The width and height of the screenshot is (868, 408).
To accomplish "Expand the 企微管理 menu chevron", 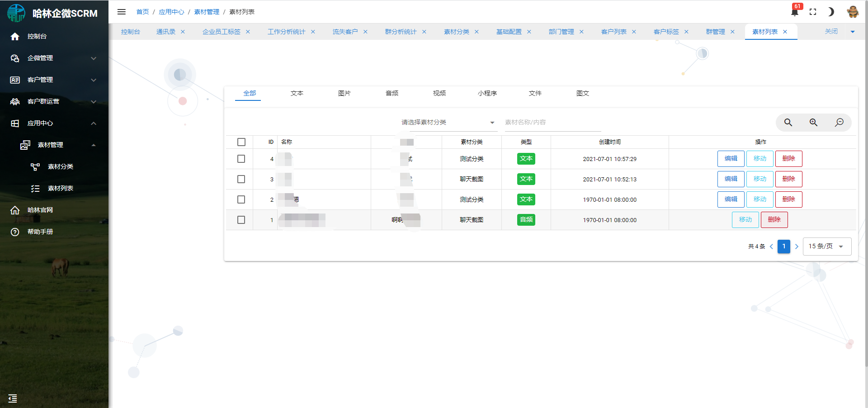I will pos(94,58).
